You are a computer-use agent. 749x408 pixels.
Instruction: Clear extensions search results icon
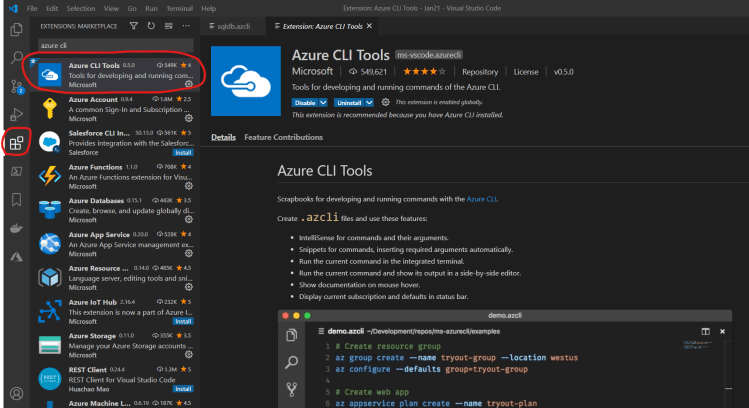pos(169,26)
